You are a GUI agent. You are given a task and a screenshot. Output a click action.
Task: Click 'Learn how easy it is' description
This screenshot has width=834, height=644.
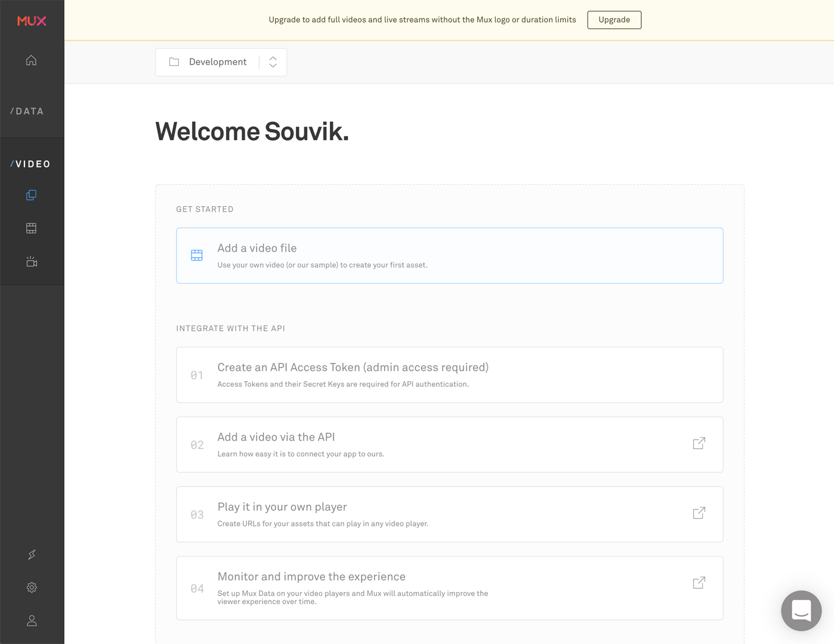coord(301,454)
